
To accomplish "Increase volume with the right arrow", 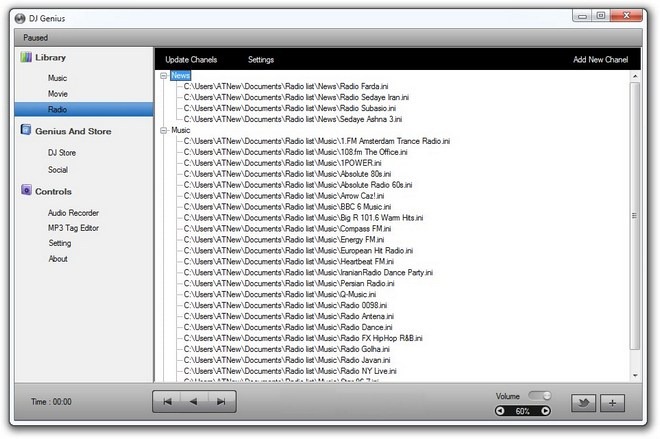I will (x=545, y=411).
